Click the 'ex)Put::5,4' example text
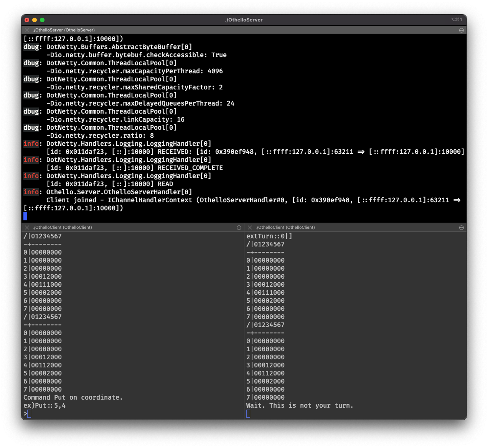The height and width of the screenshot is (448, 488). tap(45, 405)
